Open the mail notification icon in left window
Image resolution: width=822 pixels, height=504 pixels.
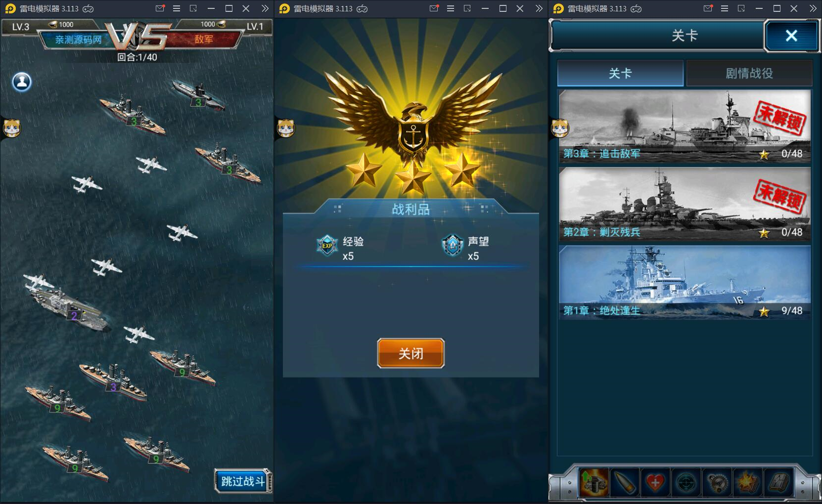point(160,8)
